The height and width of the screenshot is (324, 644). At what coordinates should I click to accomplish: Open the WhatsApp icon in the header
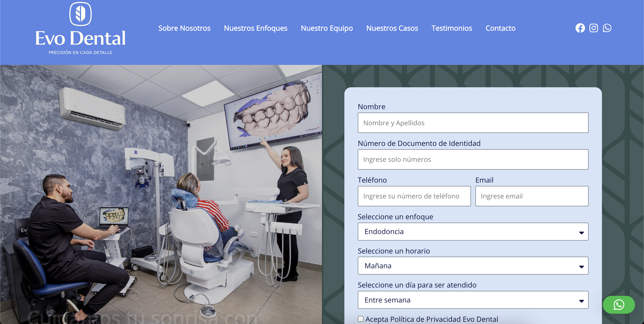607,28
